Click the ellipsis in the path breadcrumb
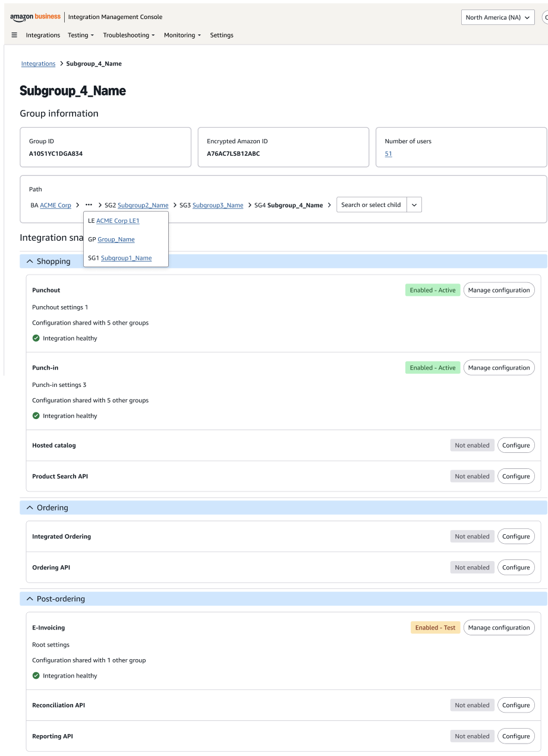The image size is (548, 756). pos(89,205)
